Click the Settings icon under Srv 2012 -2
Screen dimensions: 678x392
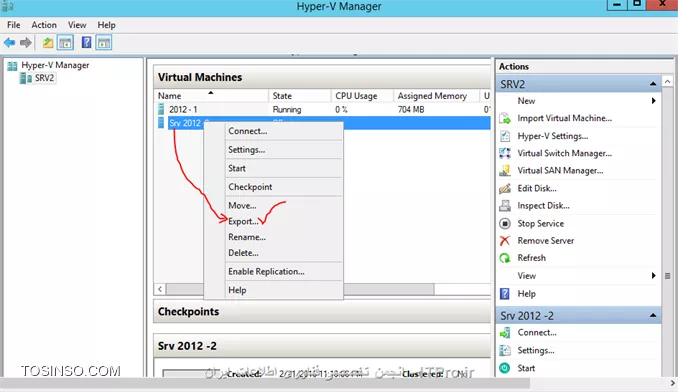505,350
